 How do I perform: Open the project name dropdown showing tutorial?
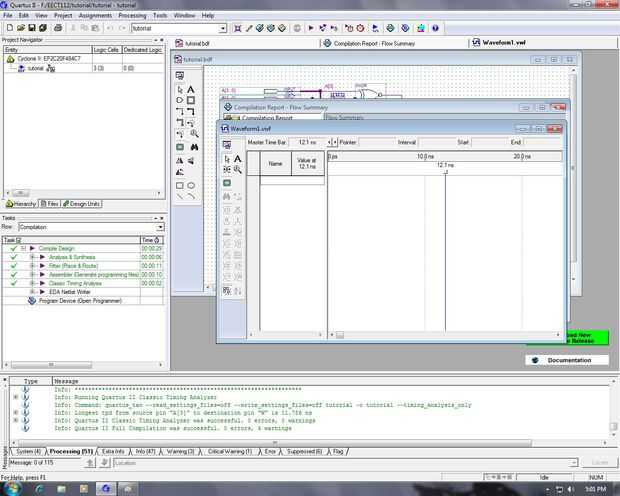click(x=223, y=28)
